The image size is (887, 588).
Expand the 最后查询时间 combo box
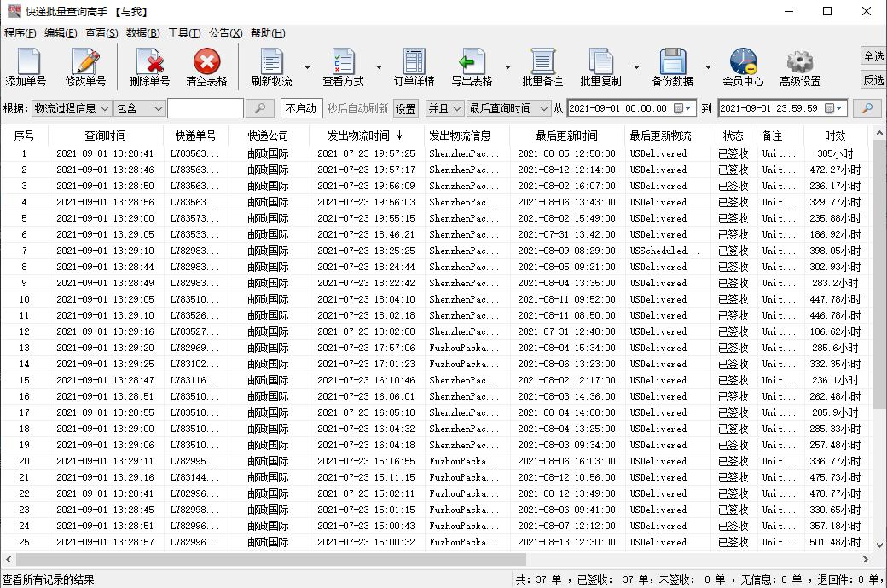[x=544, y=109]
